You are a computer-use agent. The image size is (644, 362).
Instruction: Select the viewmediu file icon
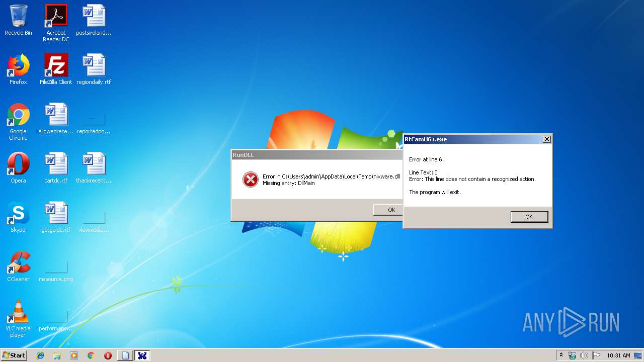pos(94,217)
